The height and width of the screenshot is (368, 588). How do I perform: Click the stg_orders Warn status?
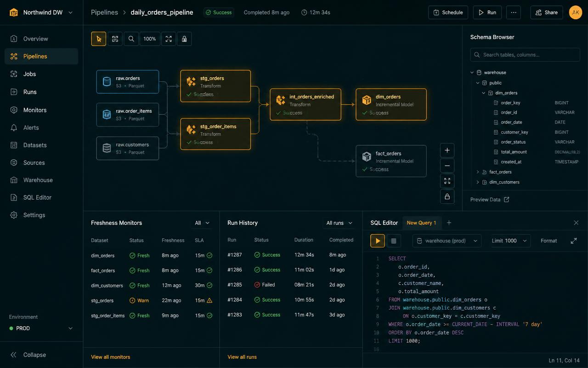[139, 300]
